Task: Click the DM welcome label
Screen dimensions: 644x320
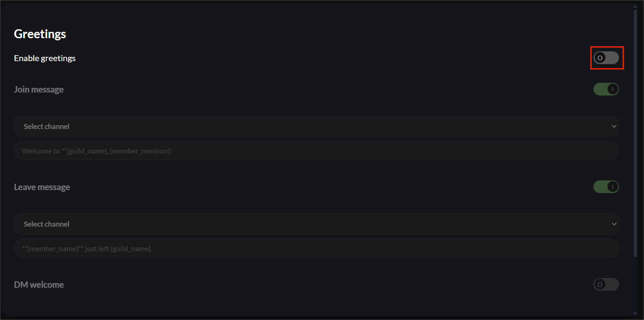Action: 39,285
